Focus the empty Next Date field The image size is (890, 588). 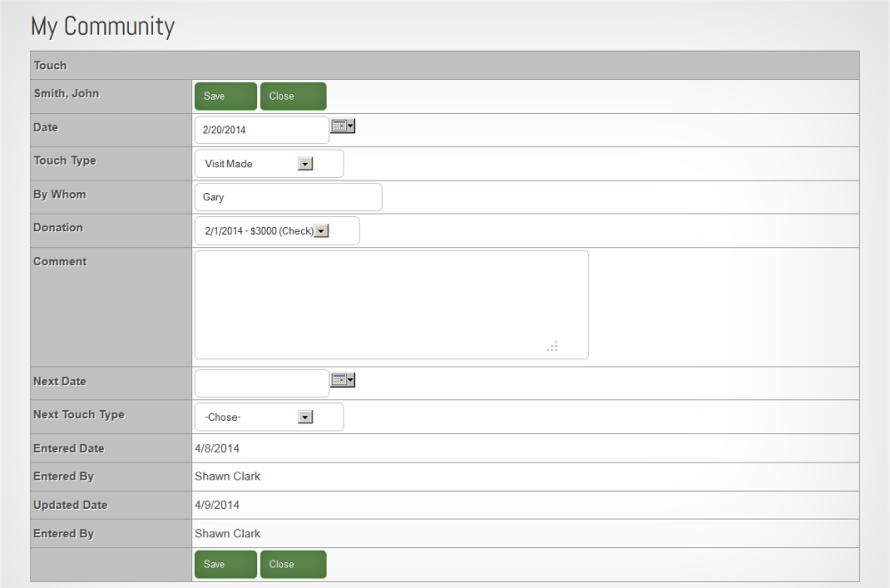(x=261, y=383)
